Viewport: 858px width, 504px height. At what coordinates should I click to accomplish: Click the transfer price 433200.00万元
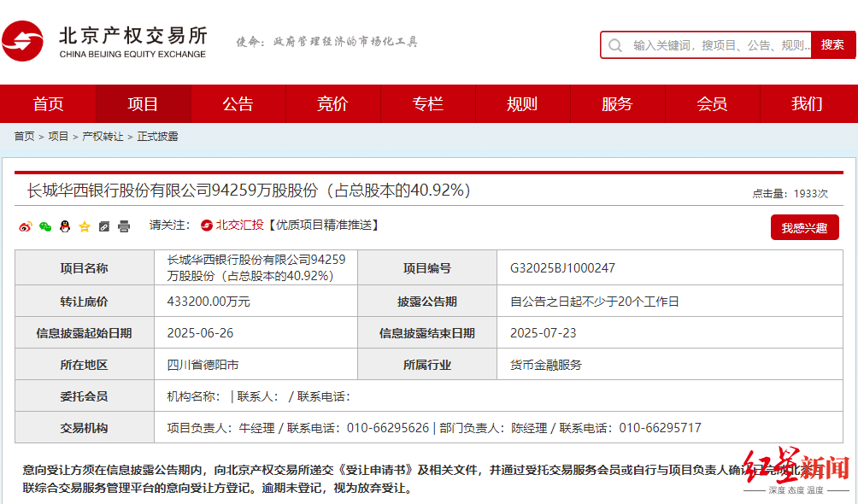pyautogui.click(x=209, y=302)
